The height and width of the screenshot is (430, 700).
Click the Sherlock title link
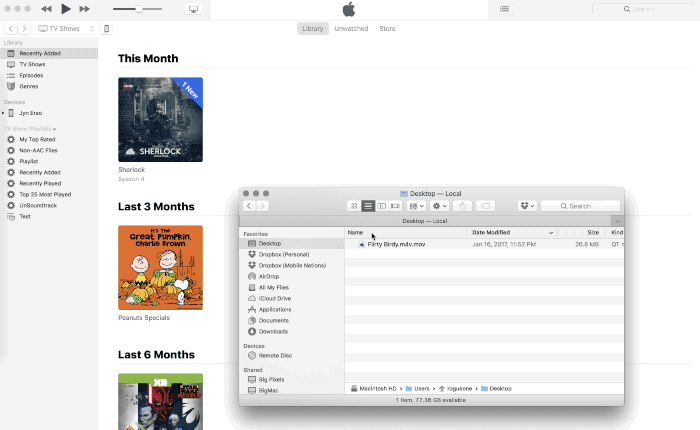[x=131, y=170]
